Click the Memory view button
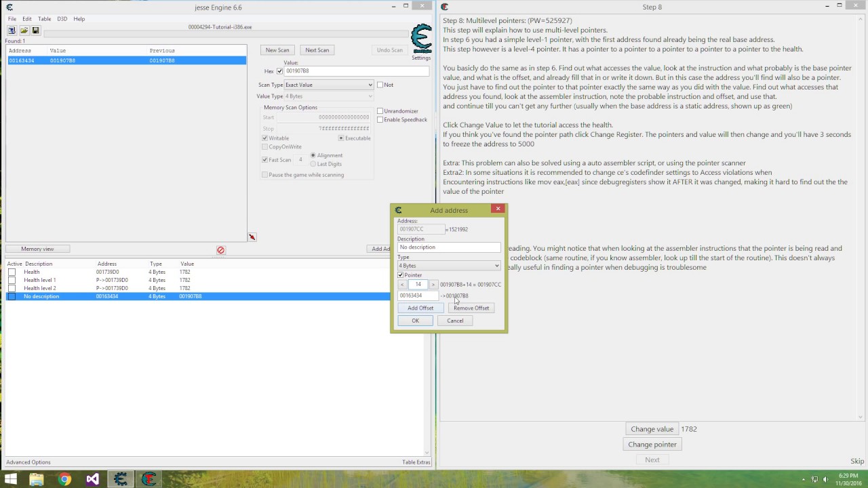The image size is (868, 488). 37,249
